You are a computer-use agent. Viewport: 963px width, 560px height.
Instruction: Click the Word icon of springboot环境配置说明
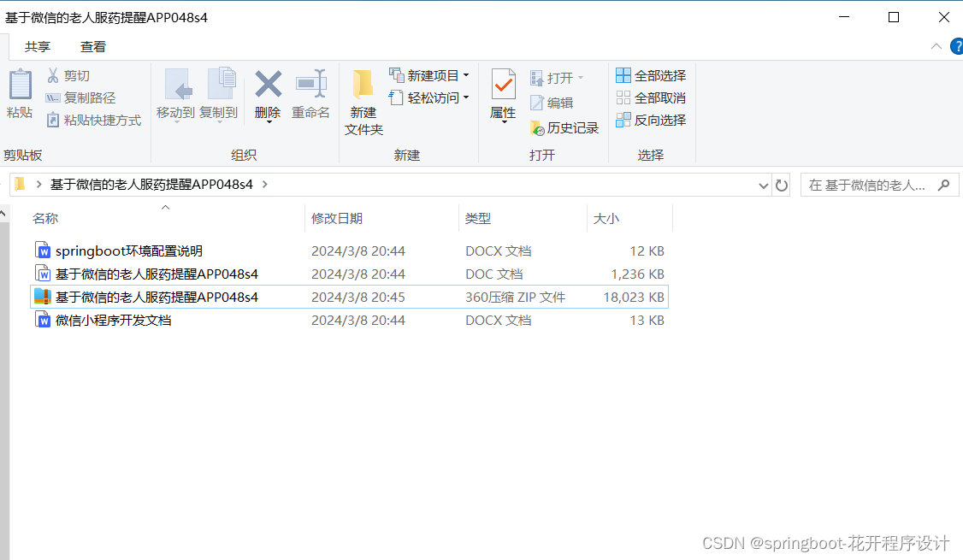pos(43,251)
